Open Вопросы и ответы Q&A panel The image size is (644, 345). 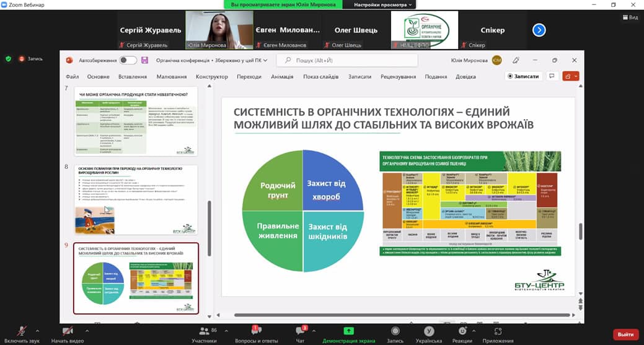pos(256,331)
